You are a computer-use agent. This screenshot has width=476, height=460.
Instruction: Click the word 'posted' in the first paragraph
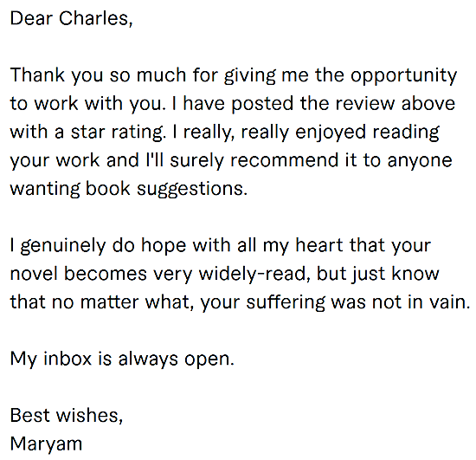(x=262, y=105)
